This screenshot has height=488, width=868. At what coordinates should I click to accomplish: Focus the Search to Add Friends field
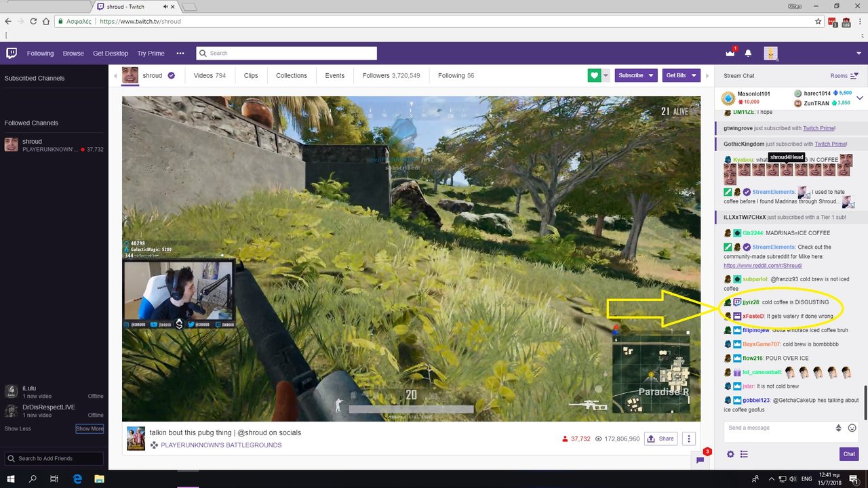coord(54,459)
